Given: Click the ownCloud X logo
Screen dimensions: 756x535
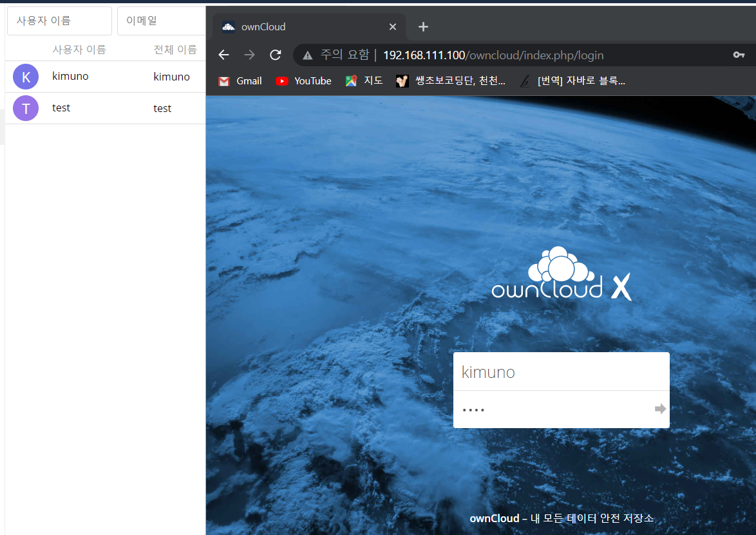Looking at the screenshot, I should point(562,274).
